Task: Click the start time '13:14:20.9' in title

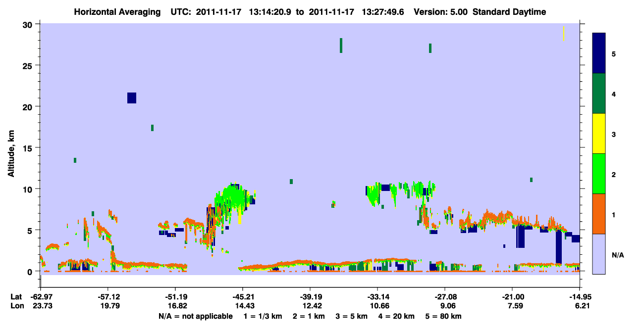Action: point(271,12)
